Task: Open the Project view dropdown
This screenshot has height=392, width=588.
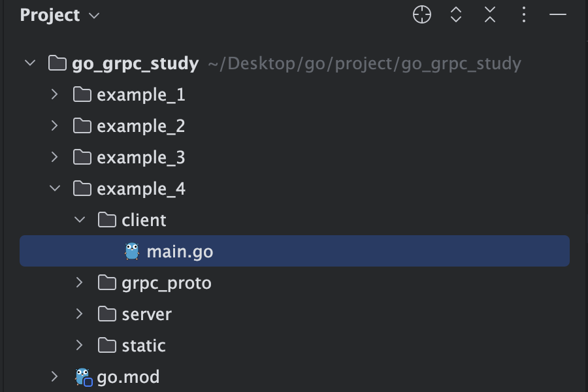Action: (x=60, y=16)
